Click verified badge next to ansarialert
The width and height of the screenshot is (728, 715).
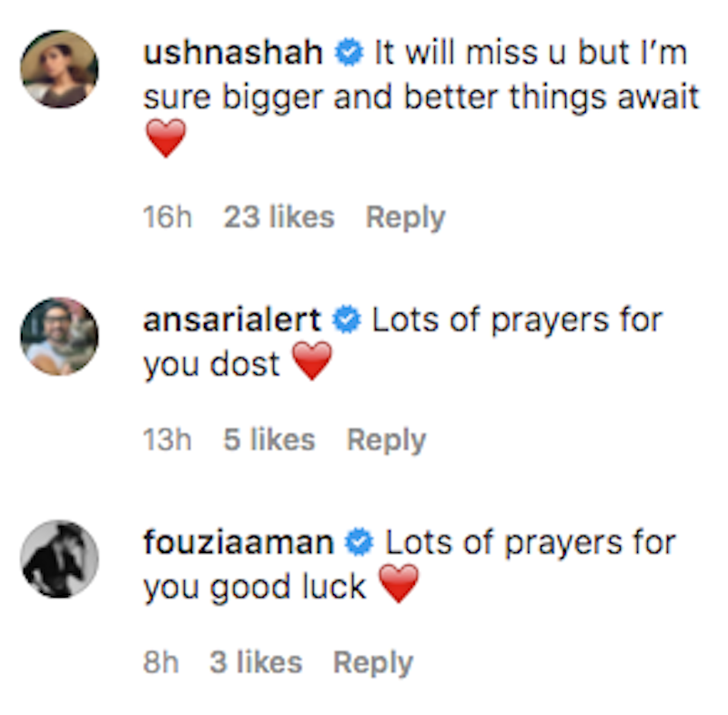coord(347,320)
